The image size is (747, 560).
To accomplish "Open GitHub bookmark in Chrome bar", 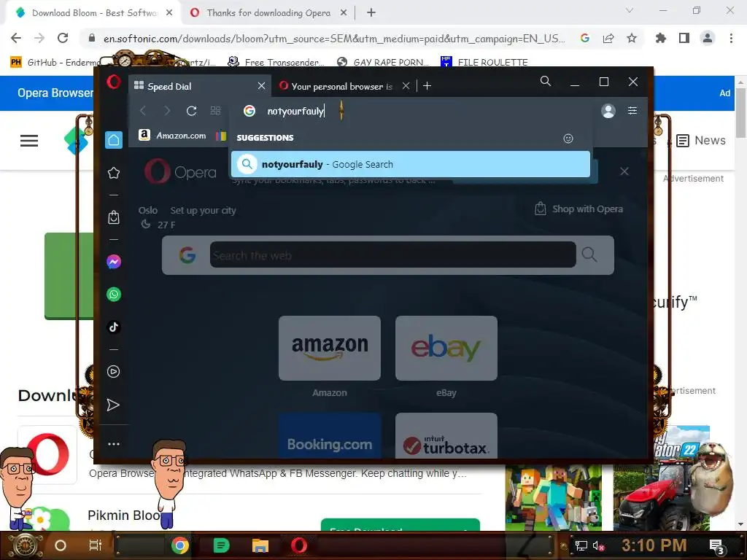I will [x=55, y=62].
